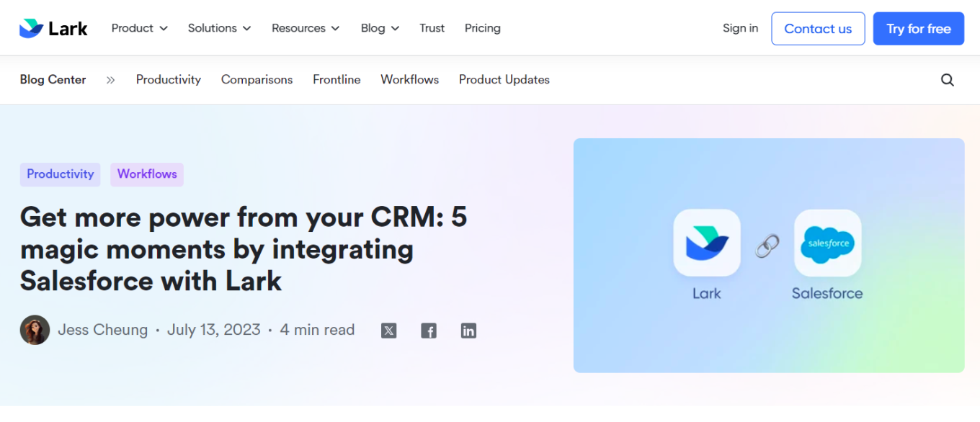Image resolution: width=980 pixels, height=422 pixels.
Task: Select the Product Updates blog category
Action: click(x=504, y=80)
